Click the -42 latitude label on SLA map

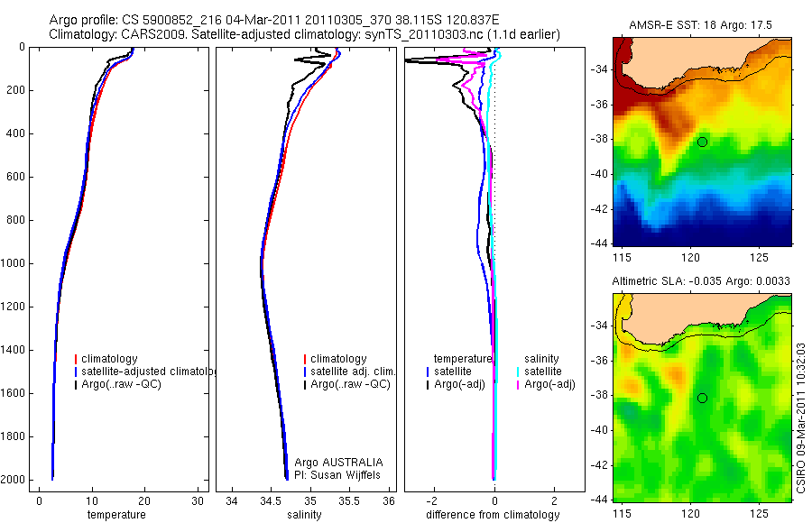600,465
